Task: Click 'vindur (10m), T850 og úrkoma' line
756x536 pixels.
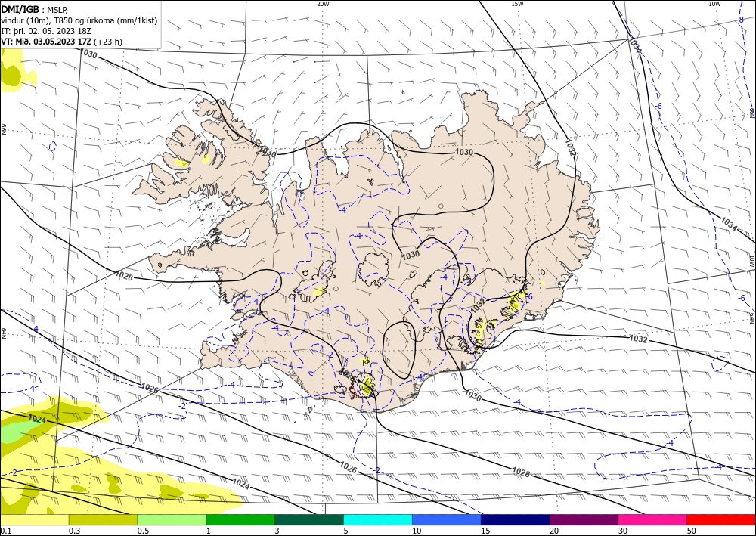Action: click(x=79, y=20)
